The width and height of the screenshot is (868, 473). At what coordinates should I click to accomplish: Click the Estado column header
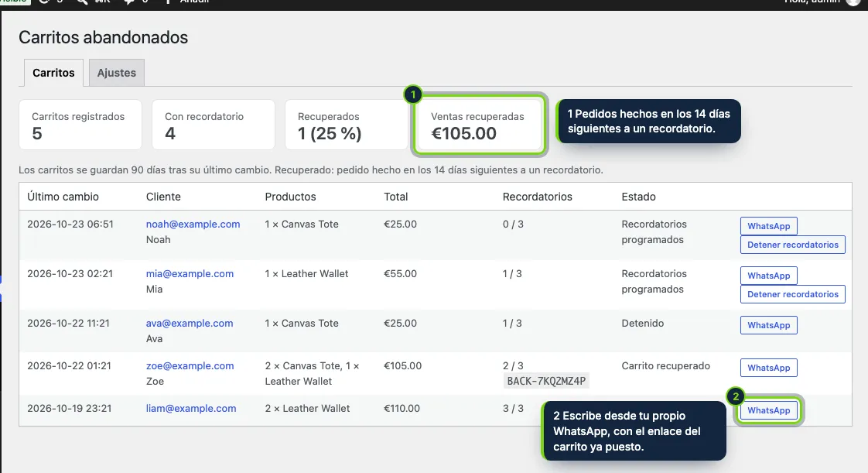[638, 197]
